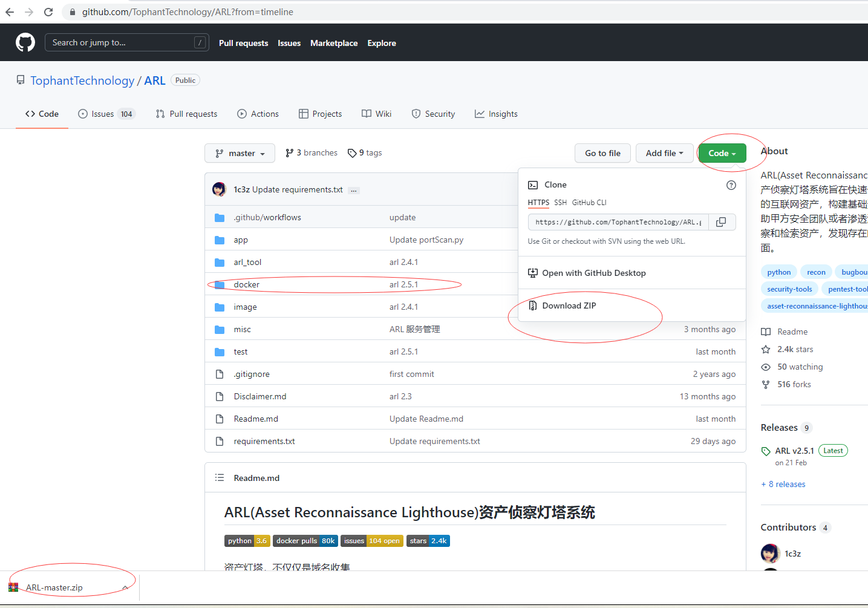View the 3 branches link

(312, 153)
